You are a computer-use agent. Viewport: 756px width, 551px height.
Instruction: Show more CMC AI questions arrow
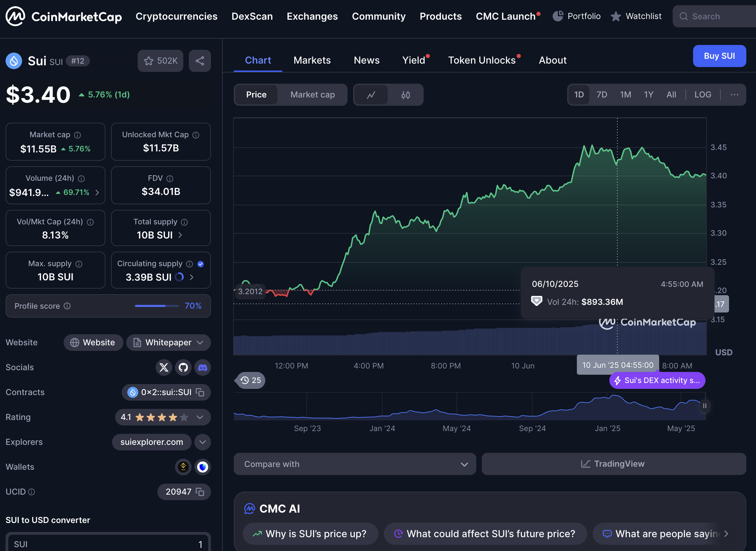click(726, 534)
